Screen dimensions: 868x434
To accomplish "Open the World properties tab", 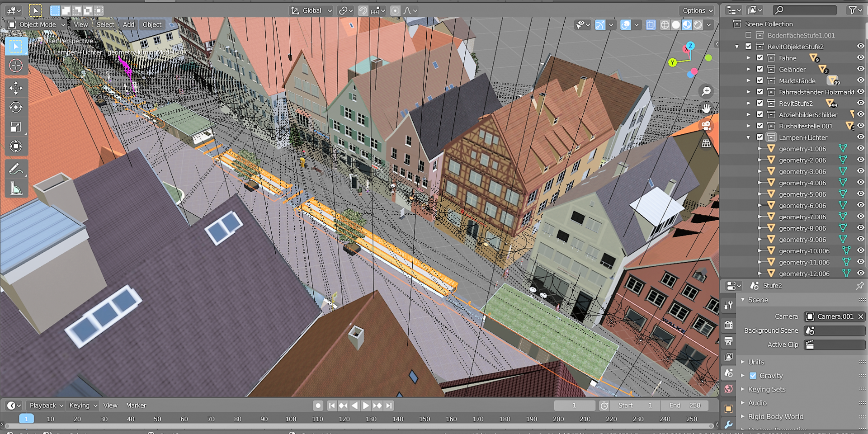I will point(728,389).
